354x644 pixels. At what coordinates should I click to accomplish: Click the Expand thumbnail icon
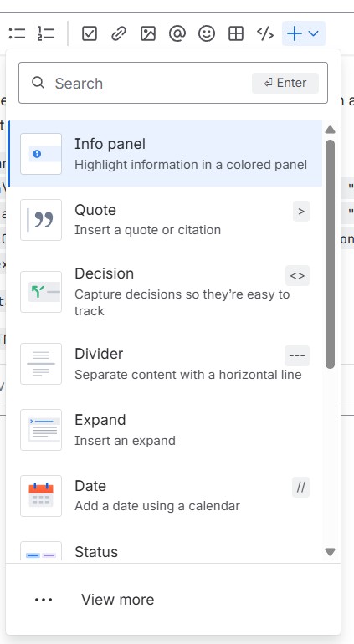coord(41,430)
